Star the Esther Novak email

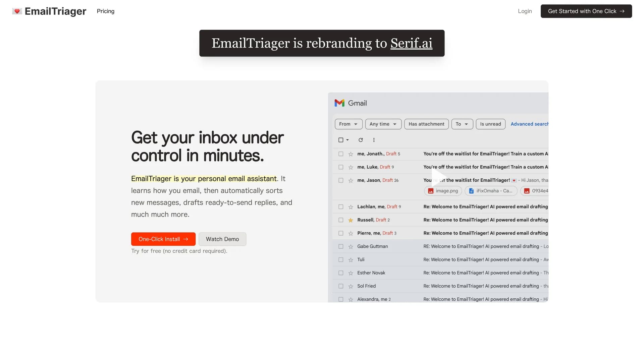pos(351,273)
